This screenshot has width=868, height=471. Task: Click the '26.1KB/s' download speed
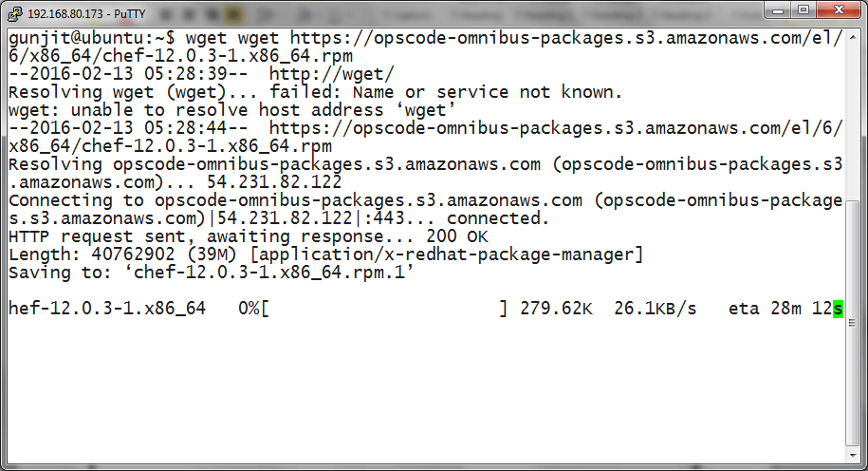(x=655, y=309)
